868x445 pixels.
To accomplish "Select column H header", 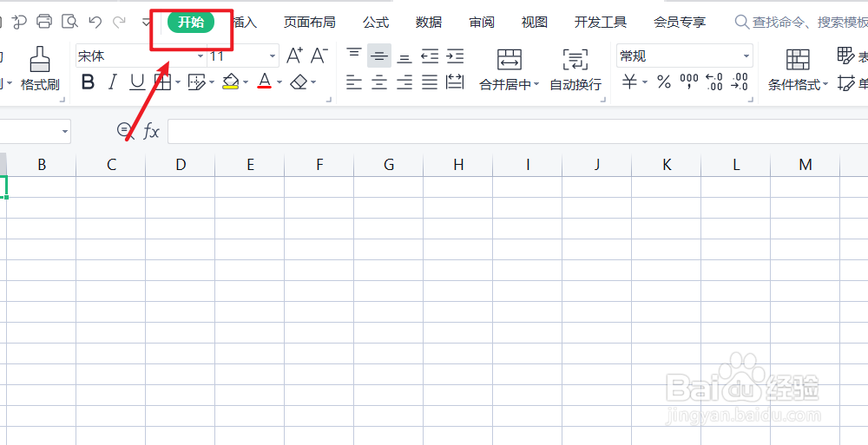I will click(x=457, y=165).
